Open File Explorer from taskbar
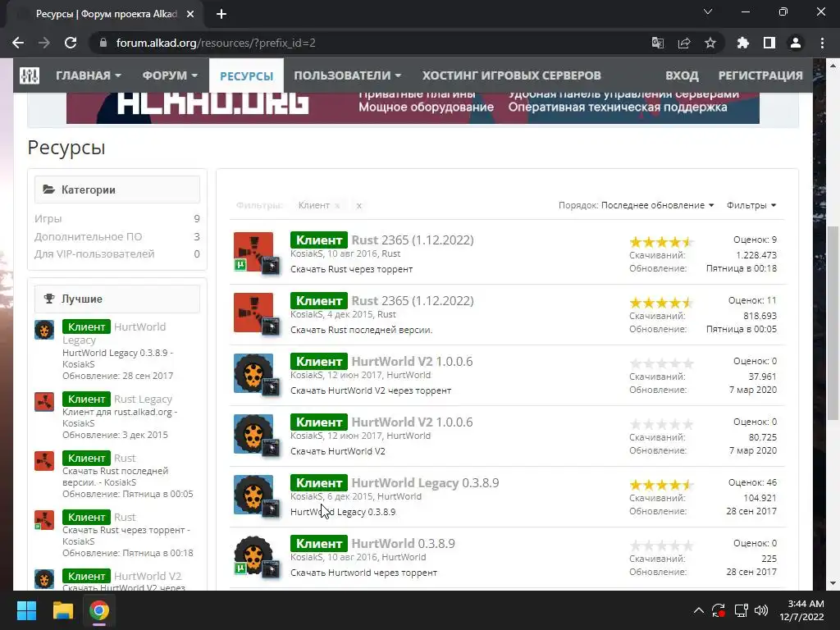The image size is (840, 630). coord(62,610)
